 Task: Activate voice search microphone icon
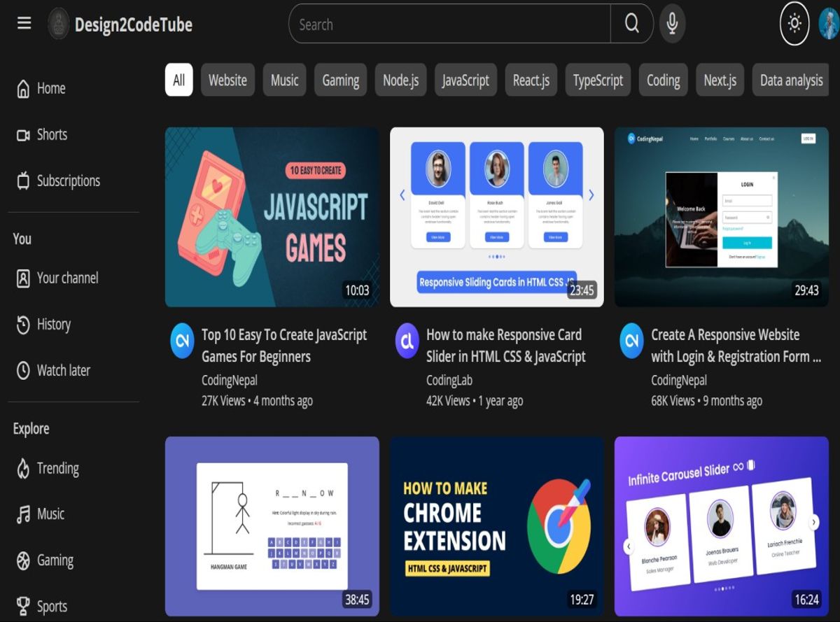click(672, 24)
